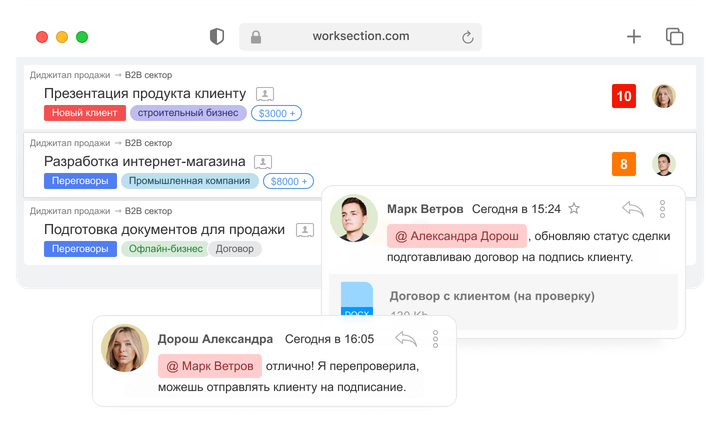Expand the $3000 + budget tag
Screen dimensions: 720x421
tap(276, 113)
